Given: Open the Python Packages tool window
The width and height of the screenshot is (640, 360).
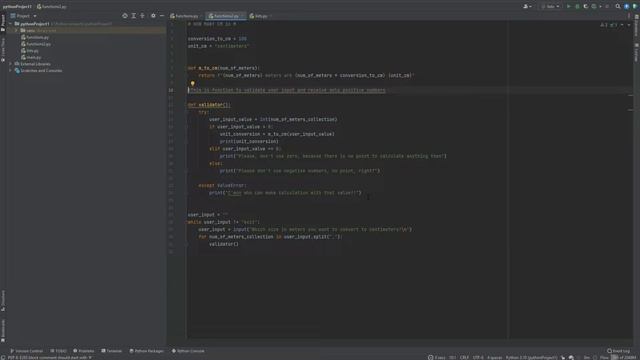Looking at the screenshot, I should coord(147,351).
